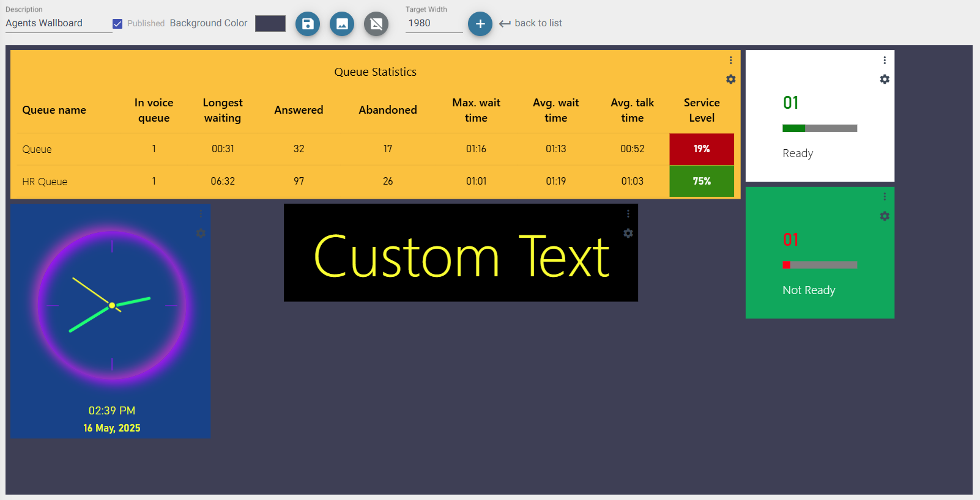This screenshot has width=980, height=500.
Task: Open Ready widget gear settings
Action: [x=885, y=79]
